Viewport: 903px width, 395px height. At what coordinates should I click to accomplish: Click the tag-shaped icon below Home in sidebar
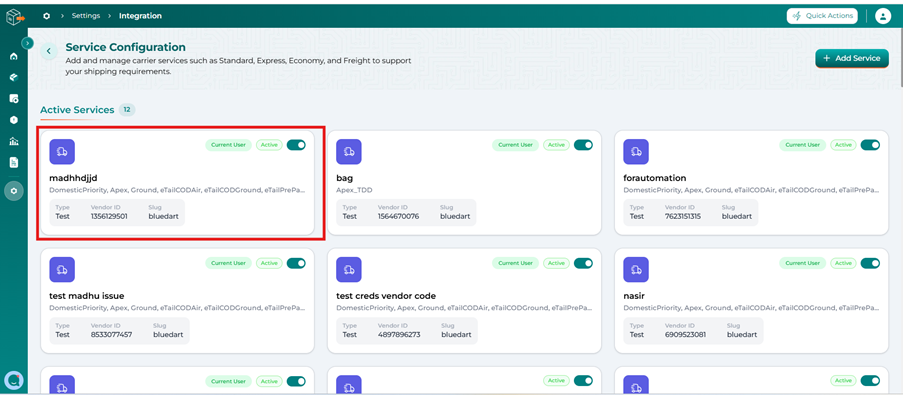(14, 77)
